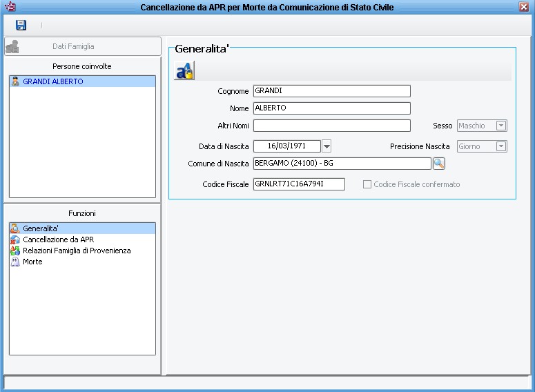Viewport: 535px width, 392px height.
Task: Expand the Sesso dropdown
Action: click(x=501, y=126)
